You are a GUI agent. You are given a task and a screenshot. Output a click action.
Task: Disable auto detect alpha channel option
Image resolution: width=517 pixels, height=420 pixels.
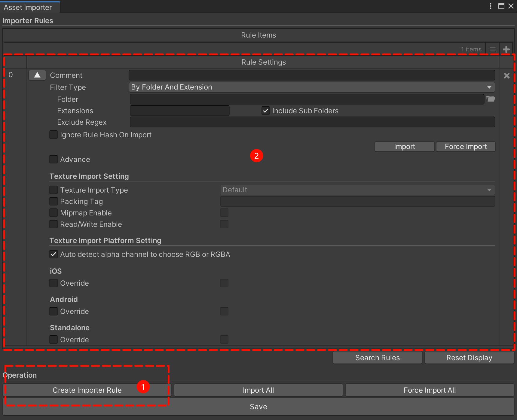(x=54, y=254)
